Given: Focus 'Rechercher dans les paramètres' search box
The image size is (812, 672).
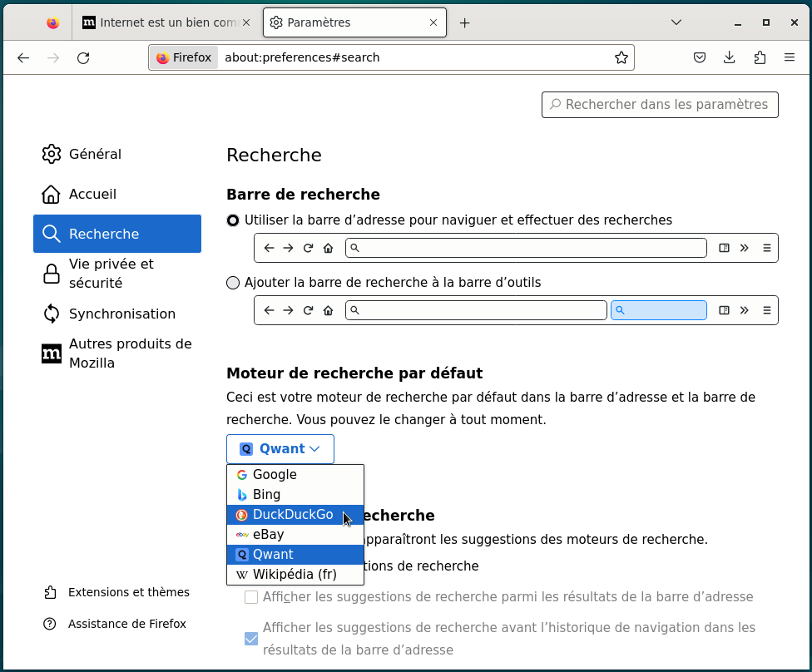Looking at the screenshot, I should [660, 105].
